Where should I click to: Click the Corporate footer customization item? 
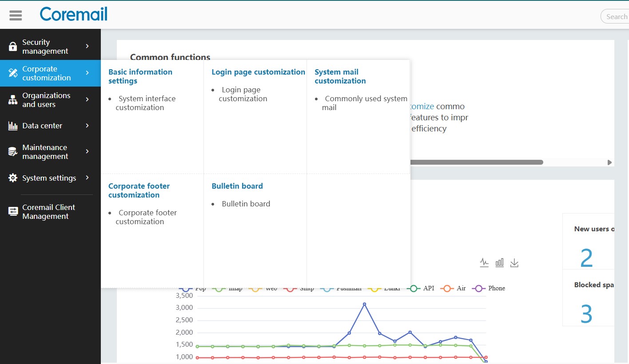pos(147,217)
